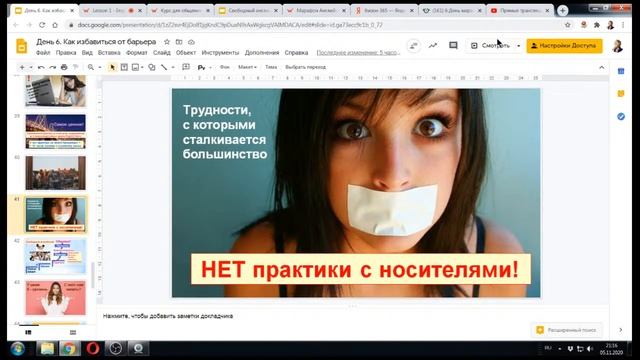
Task: Open the Объект menu
Action: (x=186, y=53)
